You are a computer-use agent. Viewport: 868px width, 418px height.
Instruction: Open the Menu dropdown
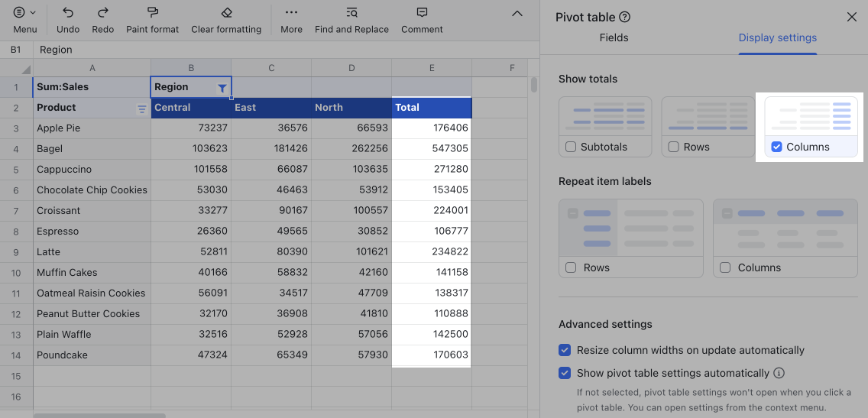click(x=24, y=13)
